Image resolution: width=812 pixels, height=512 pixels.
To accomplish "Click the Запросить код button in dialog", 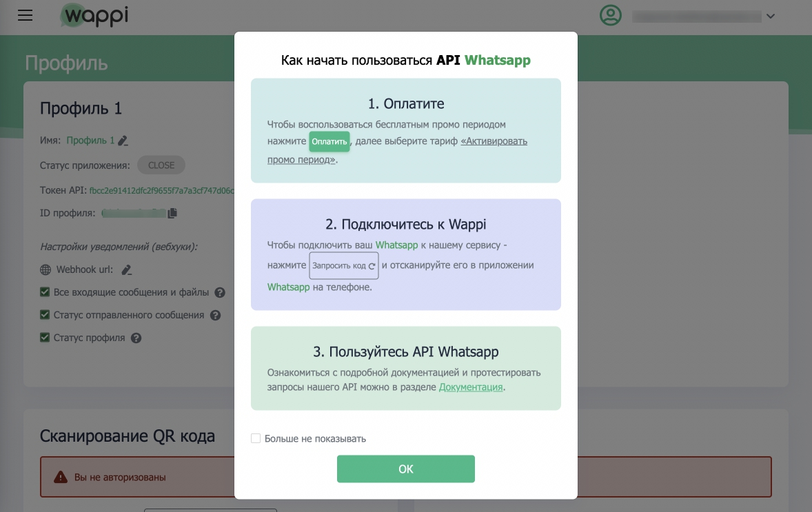I will click(344, 265).
